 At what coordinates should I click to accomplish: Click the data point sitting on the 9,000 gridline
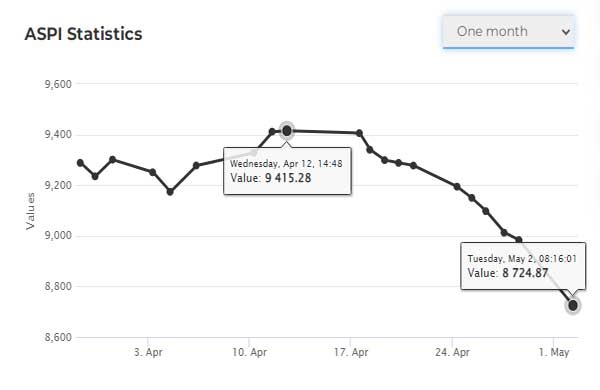(504, 233)
